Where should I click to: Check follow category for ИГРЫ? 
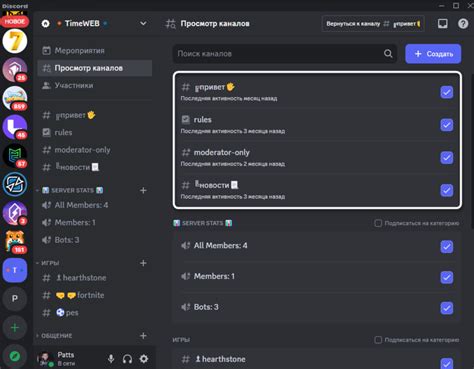(378, 340)
